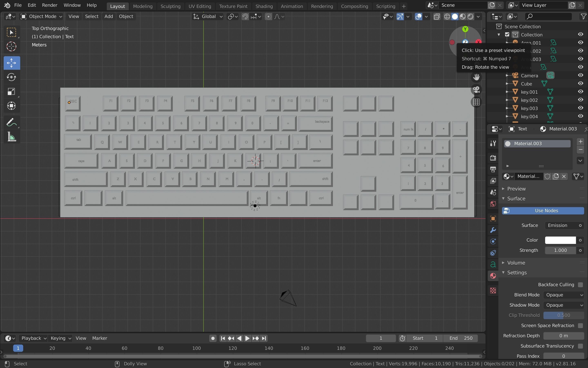Screen dimensions: 588x368
Task: Open the Render menu
Action: pyautogui.click(x=50, y=5)
